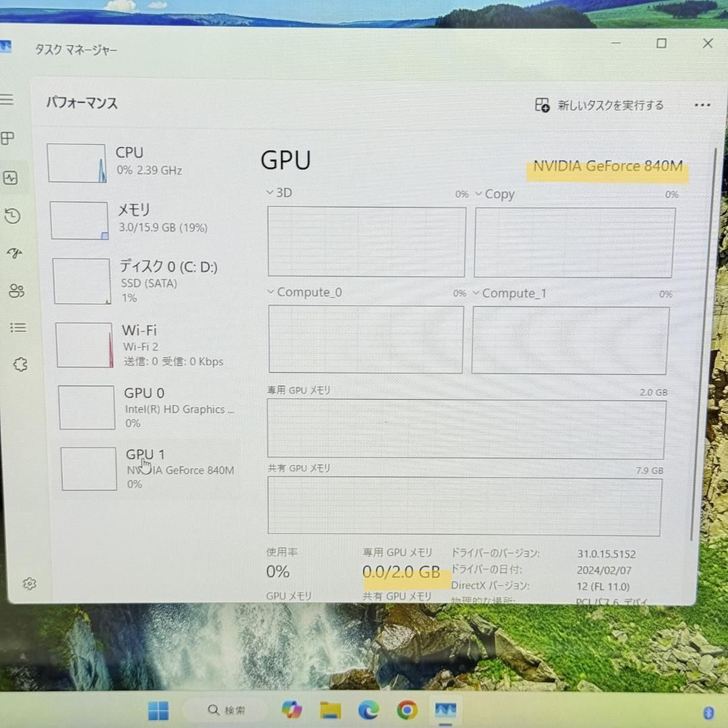728x728 pixels.
Task: Expand the Copy engine graph dropdown
Action: click(x=479, y=194)
